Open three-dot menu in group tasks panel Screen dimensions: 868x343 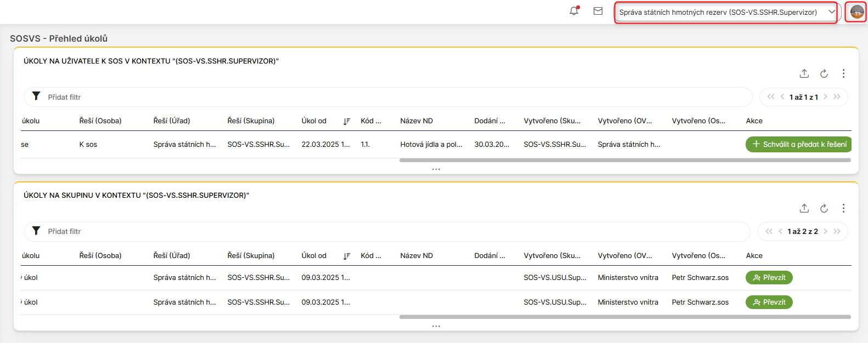point(843,208)
